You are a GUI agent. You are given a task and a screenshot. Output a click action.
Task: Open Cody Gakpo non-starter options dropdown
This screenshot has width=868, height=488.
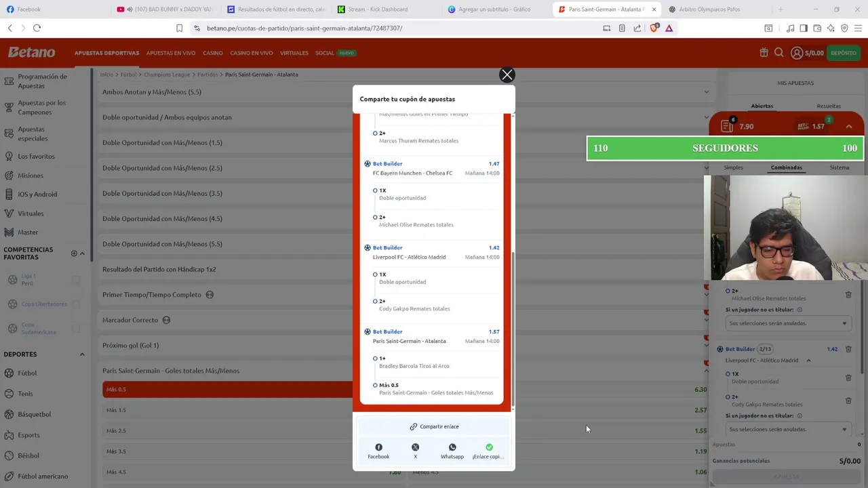(x=788, y=429)
